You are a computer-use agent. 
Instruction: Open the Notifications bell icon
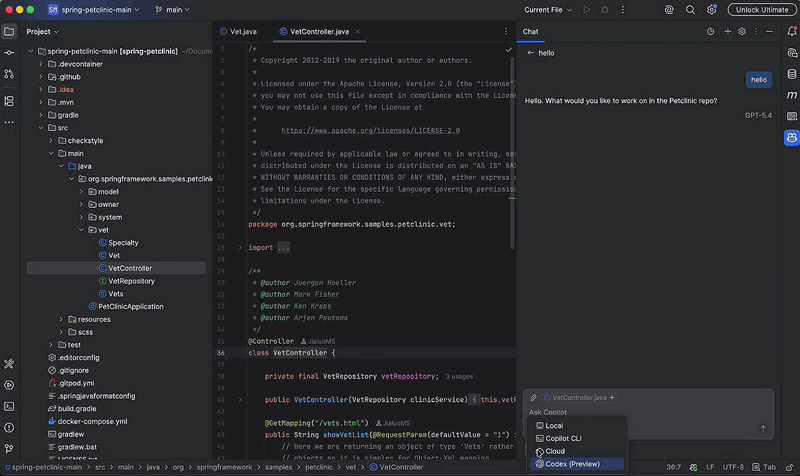pyautogui.click(x=792, y=32)
